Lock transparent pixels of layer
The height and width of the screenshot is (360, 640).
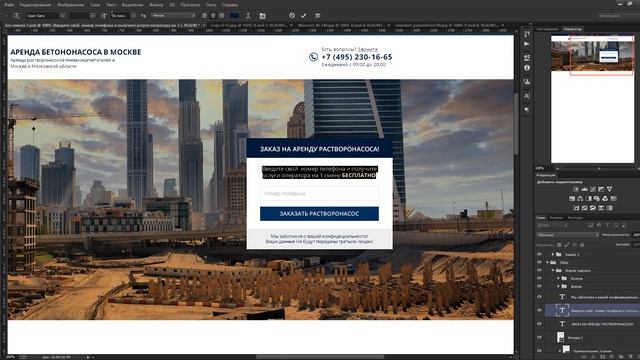[x=559, y=245]
